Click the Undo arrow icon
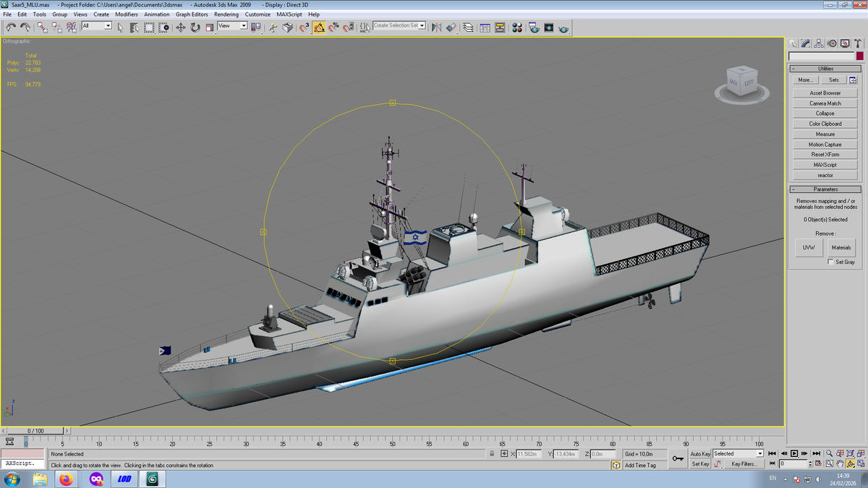This screenshot has height=488, width=868. point(11,27)
